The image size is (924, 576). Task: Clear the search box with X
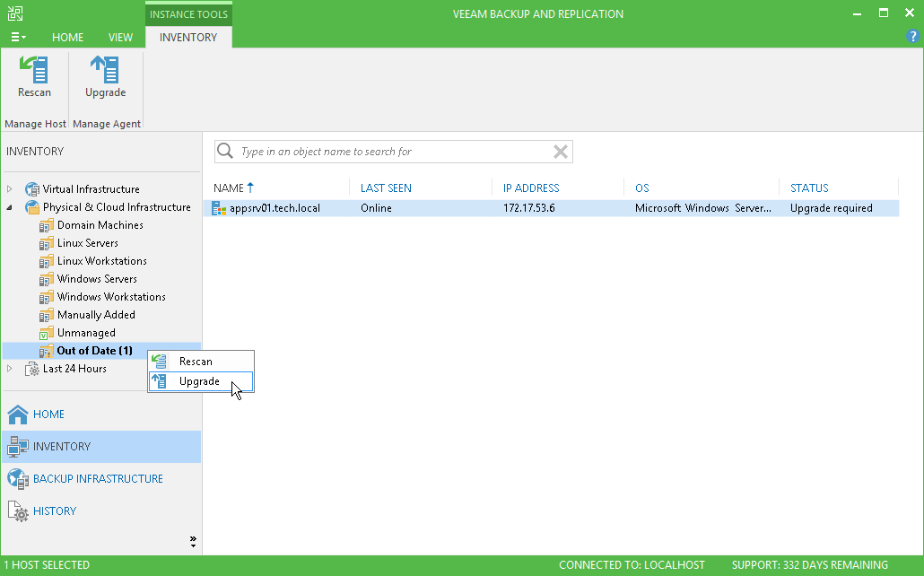(x=561, y=152)
